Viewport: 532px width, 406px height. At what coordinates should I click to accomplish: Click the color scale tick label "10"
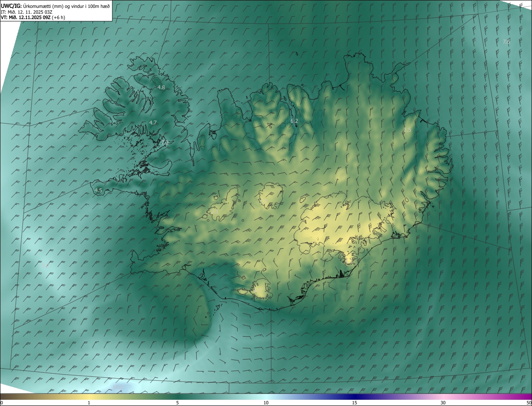[266, 403]
